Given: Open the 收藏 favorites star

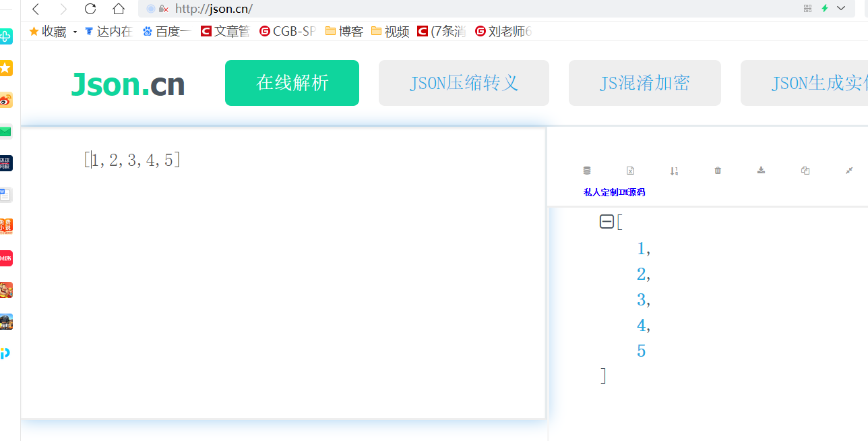Looking at the screenshot, I should [34, 31].
